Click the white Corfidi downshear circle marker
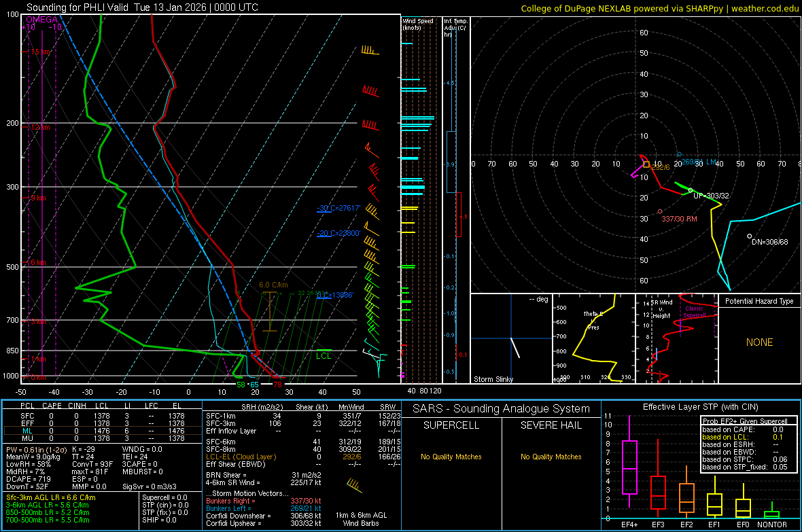This screenshot has width=802, height=532. pos(749,236)
